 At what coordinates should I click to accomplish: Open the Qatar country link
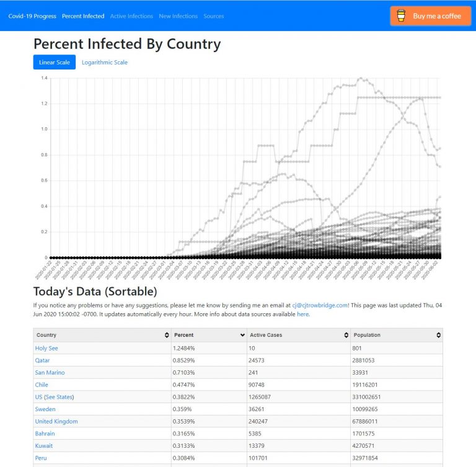click(42, 360)
